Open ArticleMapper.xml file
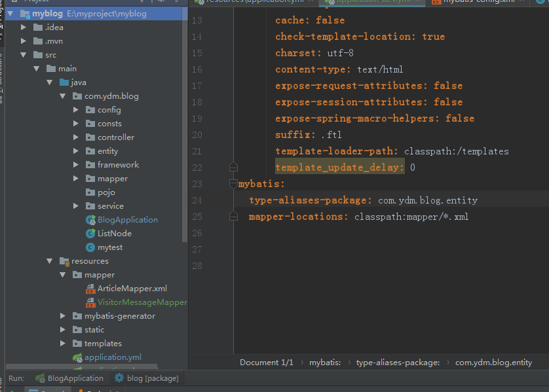Screen dimensions: 549x392 click(x=132, y=289)
